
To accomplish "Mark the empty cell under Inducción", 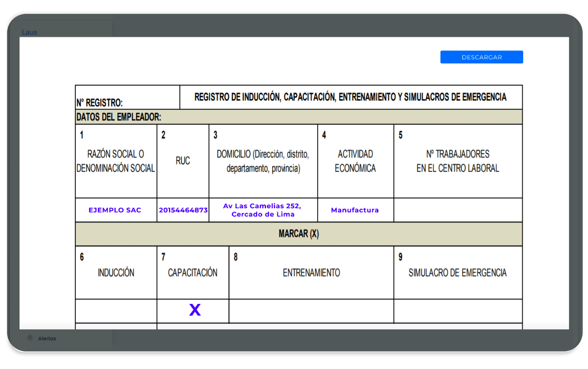I will click(x=116, y=311).
